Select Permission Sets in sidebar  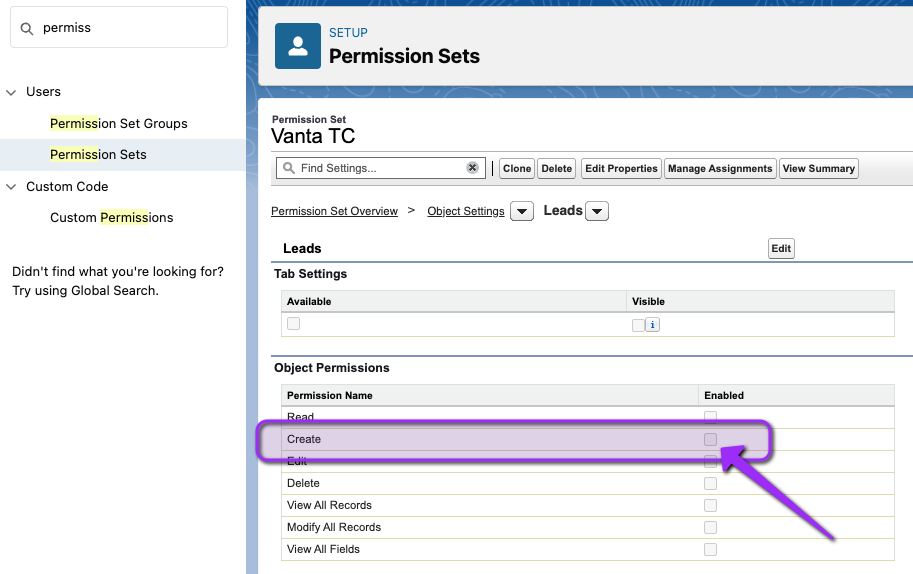pos(98,154)
